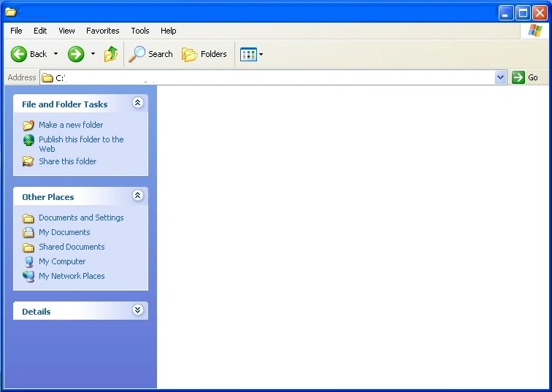The width and height of the screenshot is (552, 392).
Task: Click the green Forward arrow icon
Action: click(x=76, y=54)
